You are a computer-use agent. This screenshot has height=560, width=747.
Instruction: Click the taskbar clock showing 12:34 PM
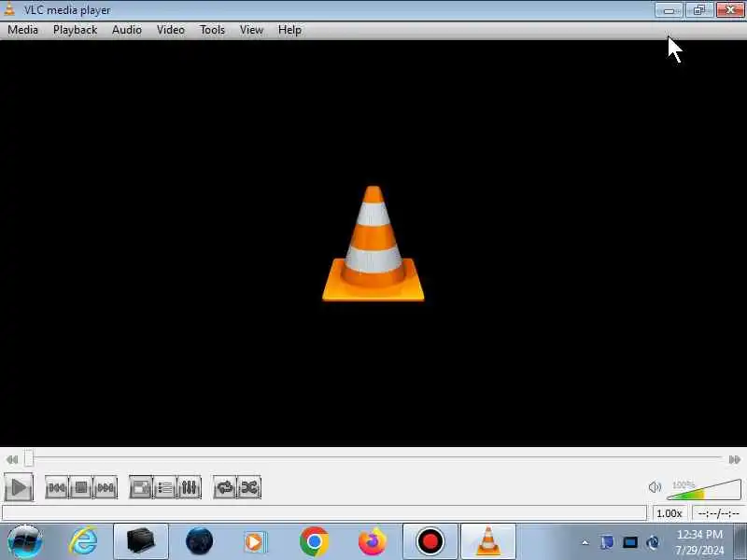pos(699,542)
